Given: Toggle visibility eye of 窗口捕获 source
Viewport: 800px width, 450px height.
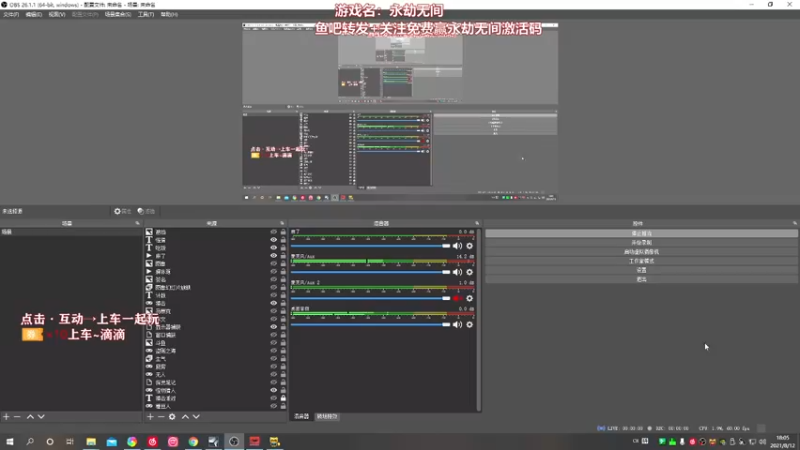Looking at the screenshot, I should [x=273, y=335].
